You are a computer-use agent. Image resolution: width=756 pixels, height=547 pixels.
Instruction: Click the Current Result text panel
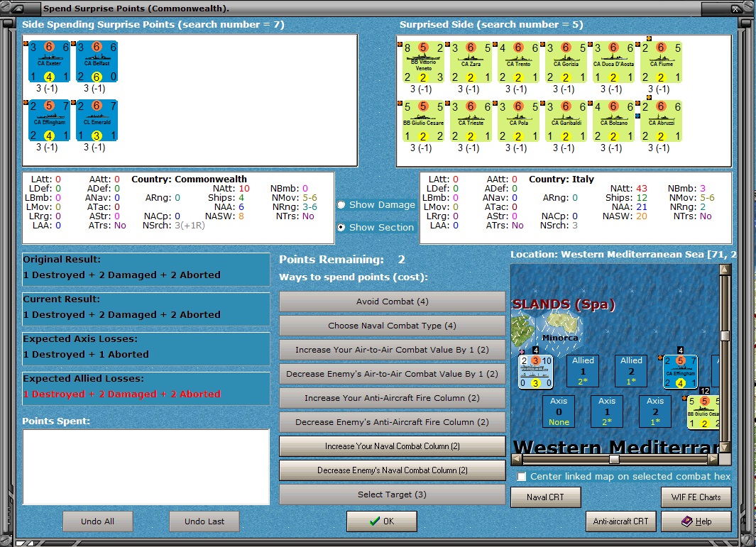(146, 309)
